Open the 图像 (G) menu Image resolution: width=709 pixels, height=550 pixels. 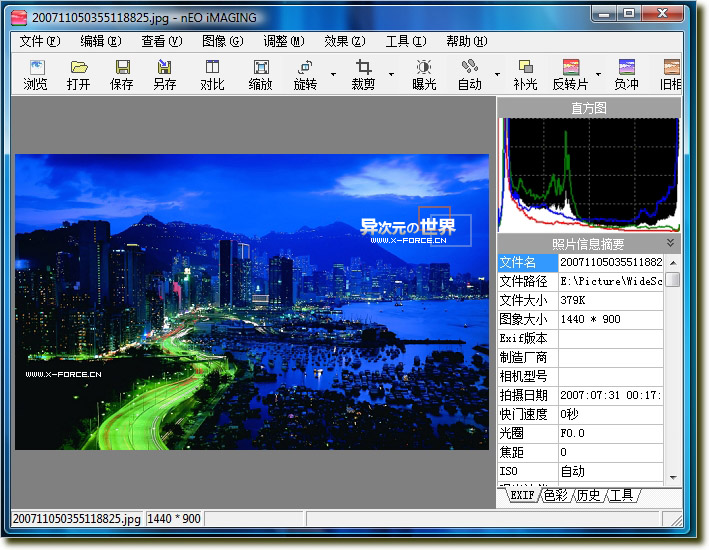pyautogui.click(x=222, y=42)
